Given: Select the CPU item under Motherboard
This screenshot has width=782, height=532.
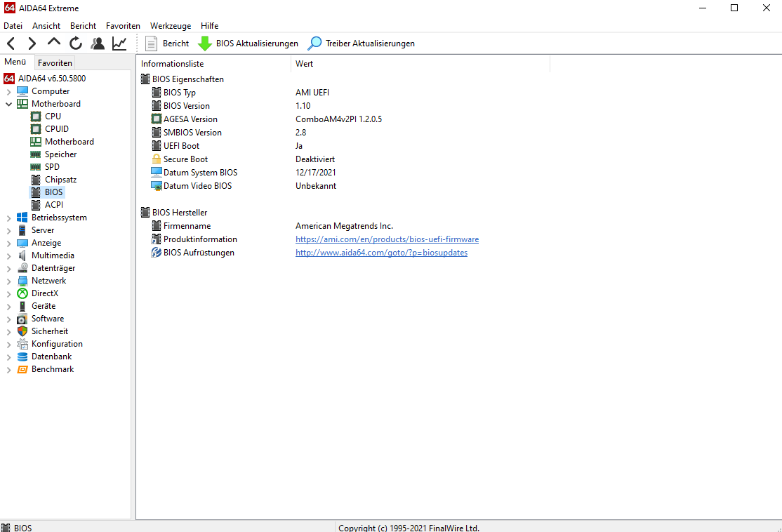Looking at the screenshot, I should 46,117.
